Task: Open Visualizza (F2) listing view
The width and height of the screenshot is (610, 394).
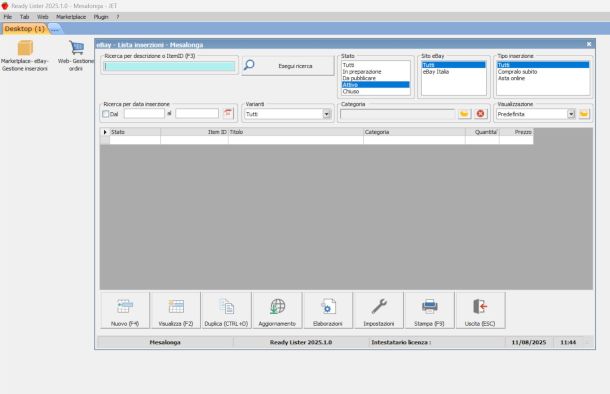Action: click(x=176, y=310)
